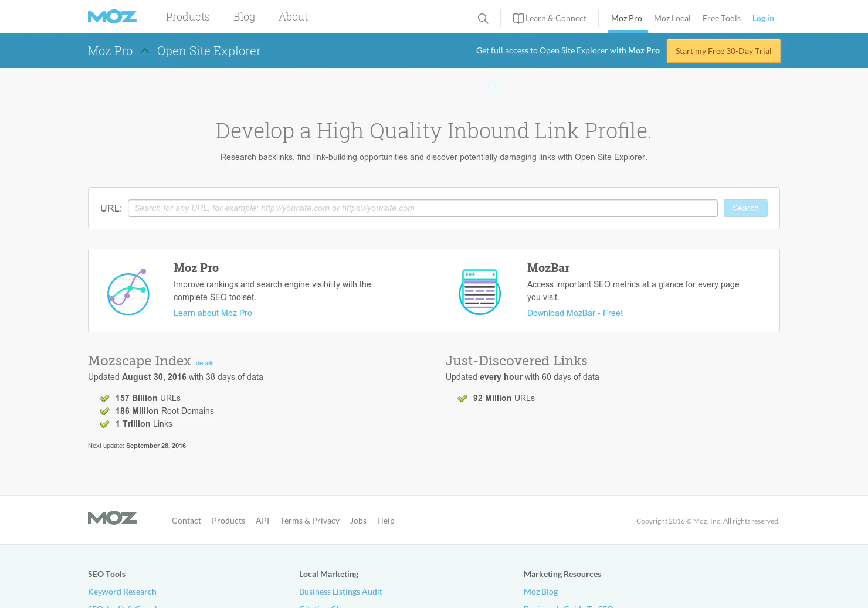
Task: Open Keyword Research link under SEO Tools
Action: pos(122,592)
